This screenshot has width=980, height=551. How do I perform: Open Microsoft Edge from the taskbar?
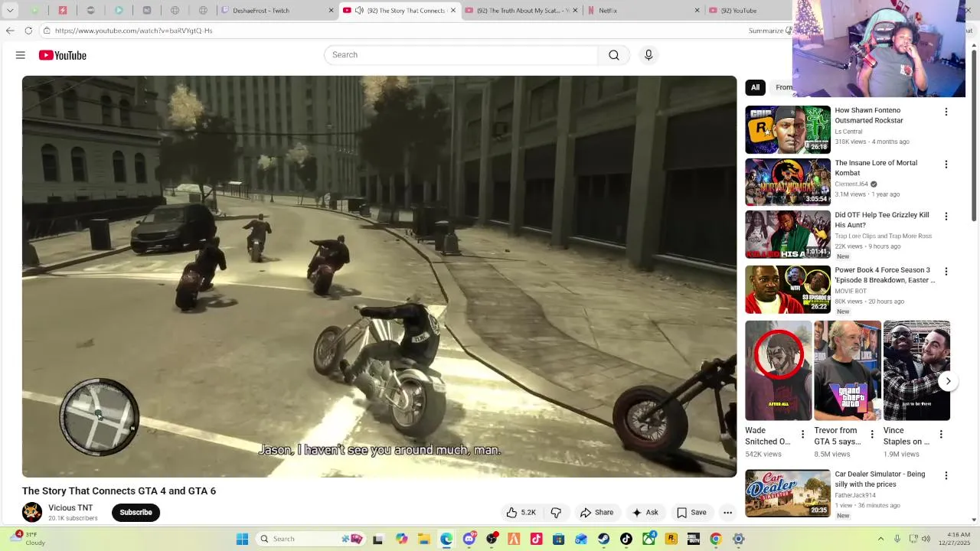tap(446, 539)
